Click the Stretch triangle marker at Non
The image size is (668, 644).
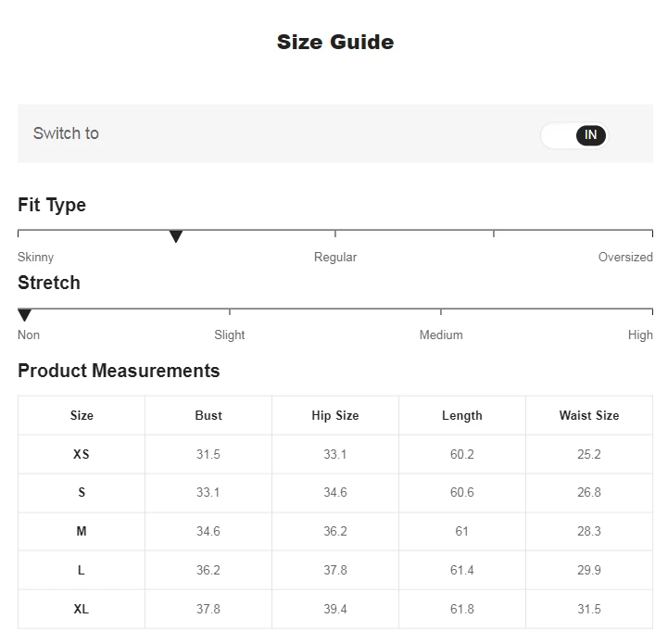pos(24,315)
